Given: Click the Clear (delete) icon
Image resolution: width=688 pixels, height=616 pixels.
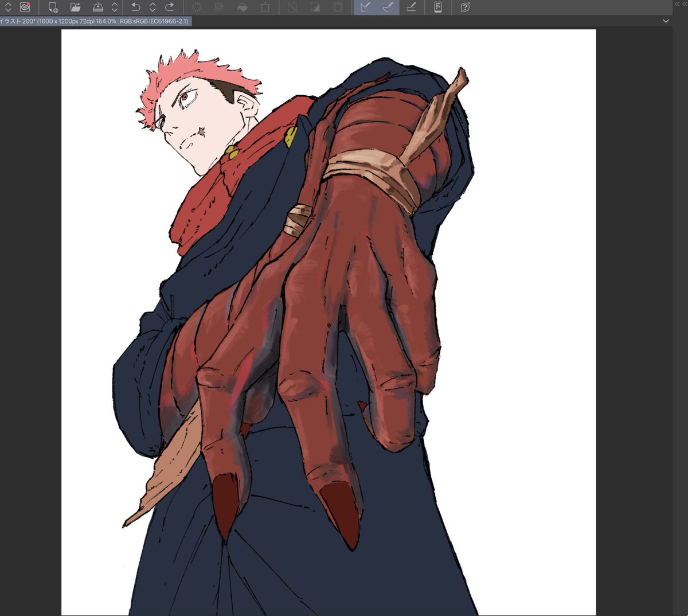Looking at the screenshot, I should (x=197, y=7).
